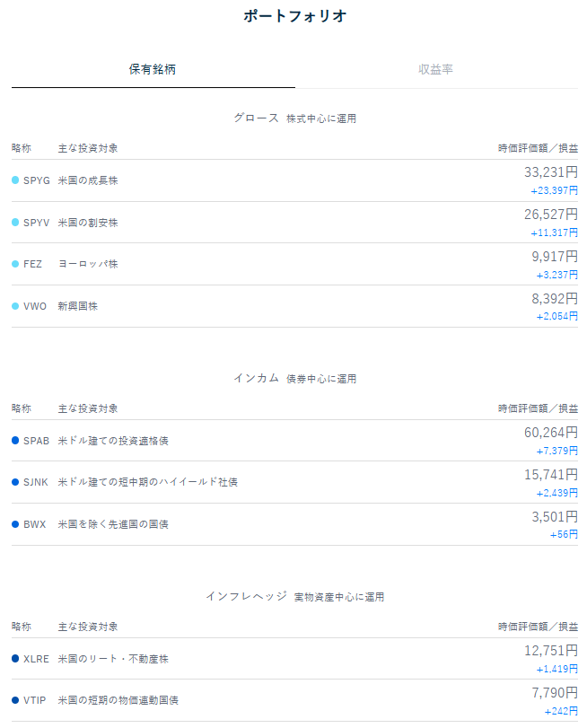The width and height of the screenshot is (587, 728).
Task: Click the 60,264円 valuation
Action: tap(551, 433)
